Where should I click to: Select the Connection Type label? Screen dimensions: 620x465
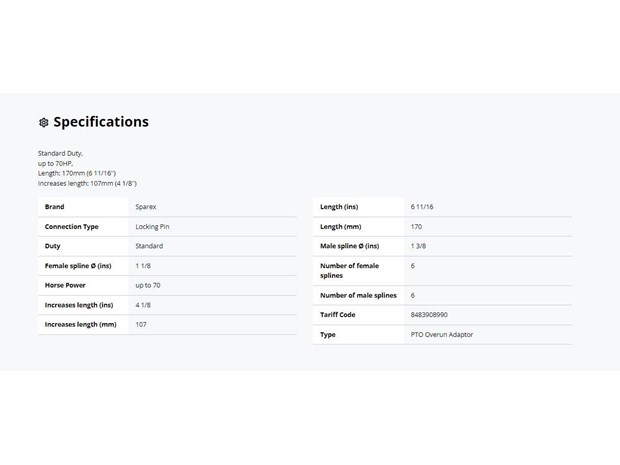click(72, 227)
